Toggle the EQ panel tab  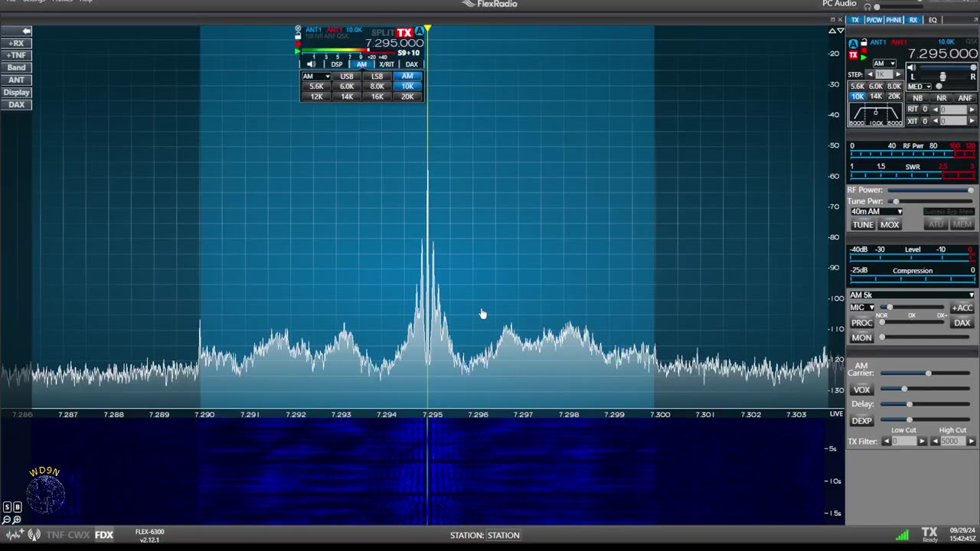pos(933,20)
